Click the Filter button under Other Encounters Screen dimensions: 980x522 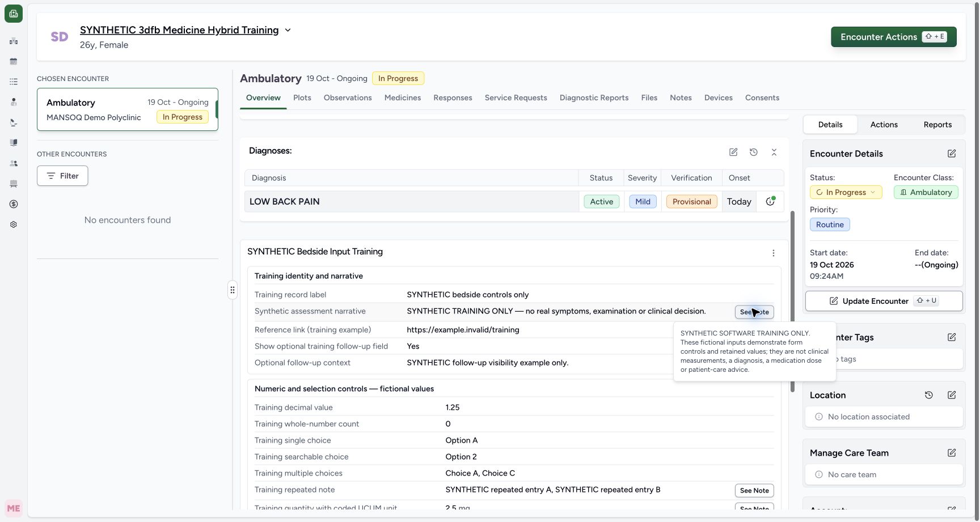(x=62, y=176)
